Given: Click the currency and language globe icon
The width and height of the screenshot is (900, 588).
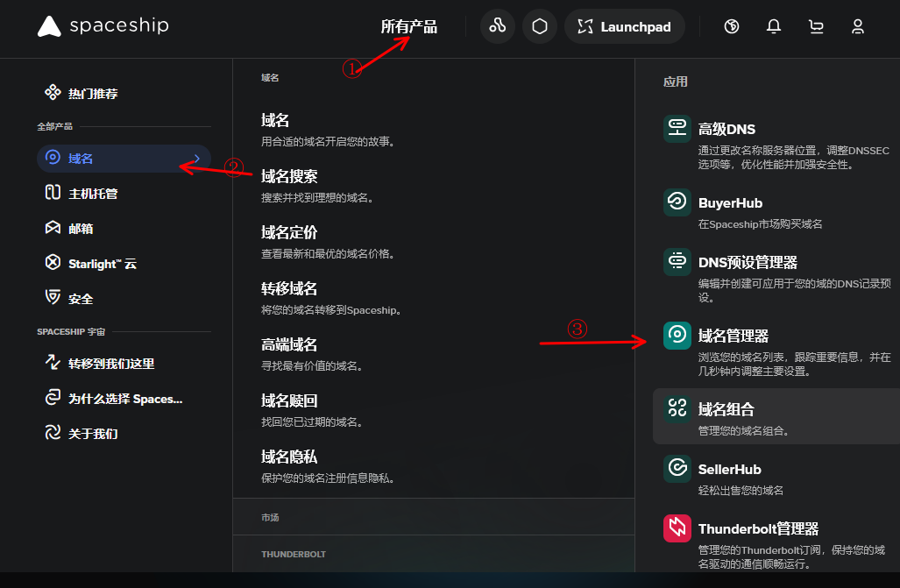Looking at the screenshot, I should tap(732, 27).
